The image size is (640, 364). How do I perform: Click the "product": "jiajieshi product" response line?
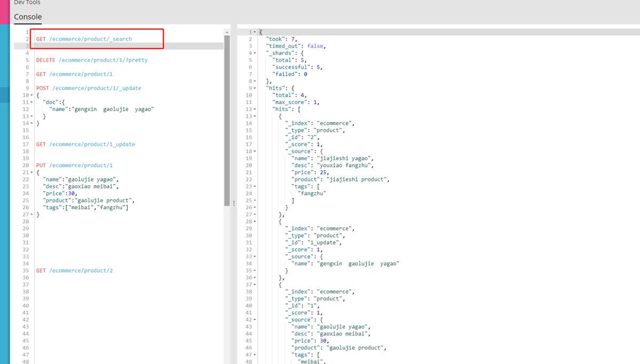click(340, 179)
